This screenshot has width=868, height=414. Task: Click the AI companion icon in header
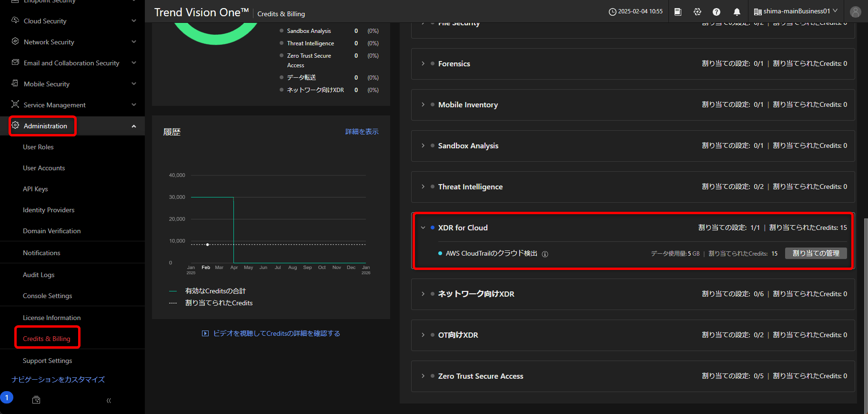point(697,12)
